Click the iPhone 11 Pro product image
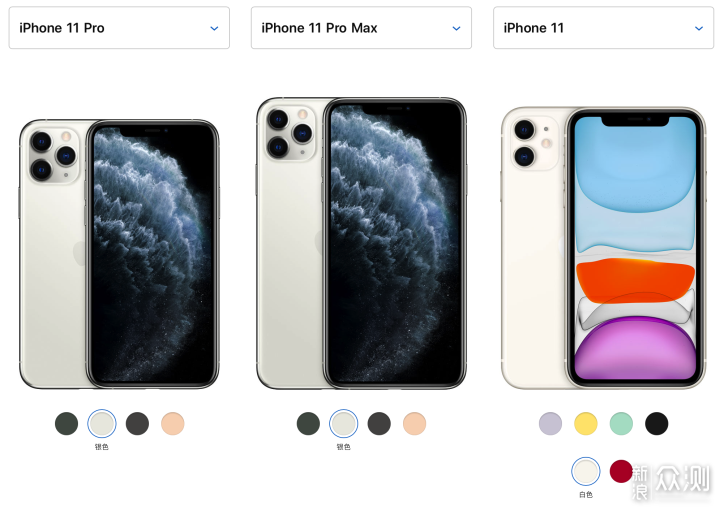The width and height of the screenshot is (720, 510). [x=119, y=254]
